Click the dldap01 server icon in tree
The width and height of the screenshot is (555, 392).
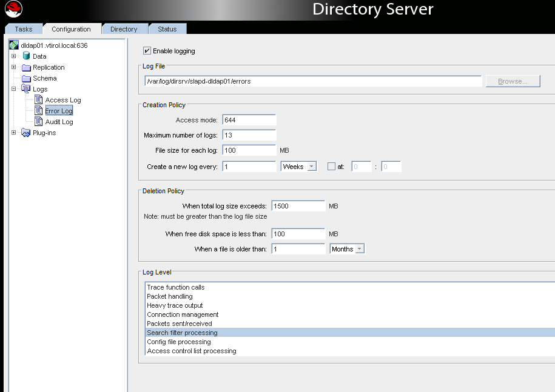pos(14,45)
